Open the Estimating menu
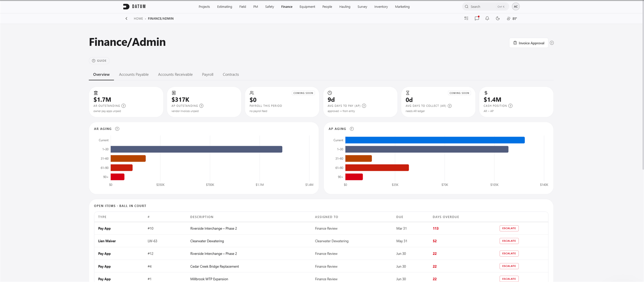The width and height of the screenshot is (644, 282). (x=225, y=7)
